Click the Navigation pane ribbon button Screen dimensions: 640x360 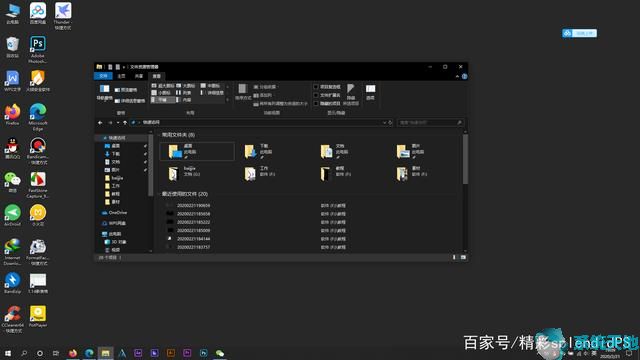[104, 93]
